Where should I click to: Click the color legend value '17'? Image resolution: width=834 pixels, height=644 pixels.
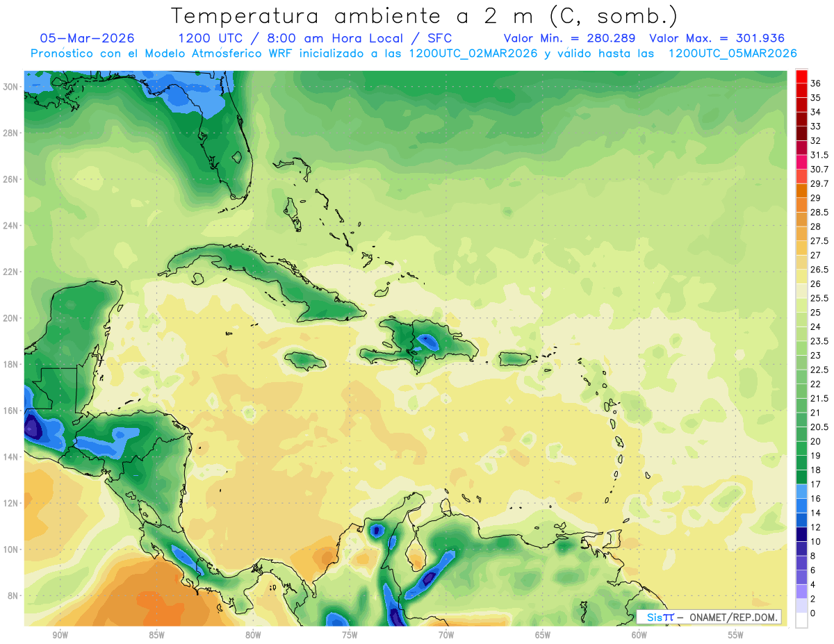pyautogui.click(x=816, y=484)
